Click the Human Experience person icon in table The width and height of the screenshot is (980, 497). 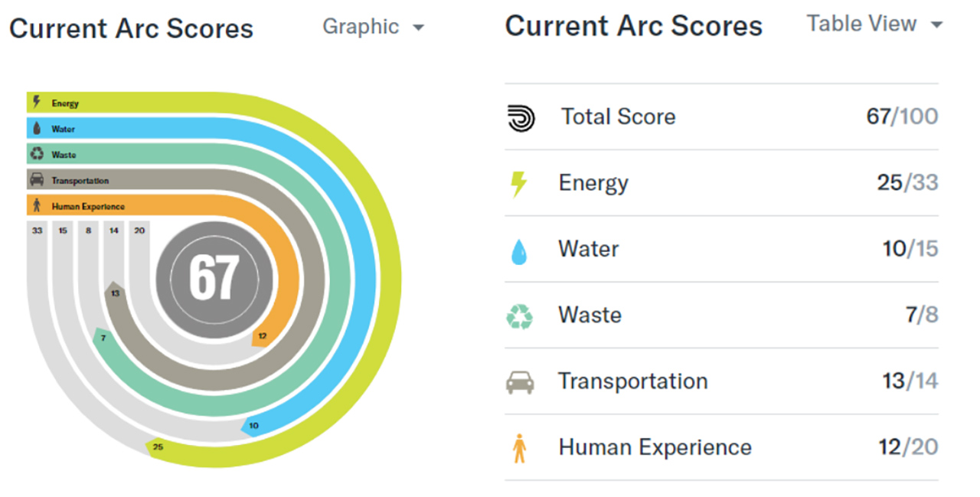point(520,448)
